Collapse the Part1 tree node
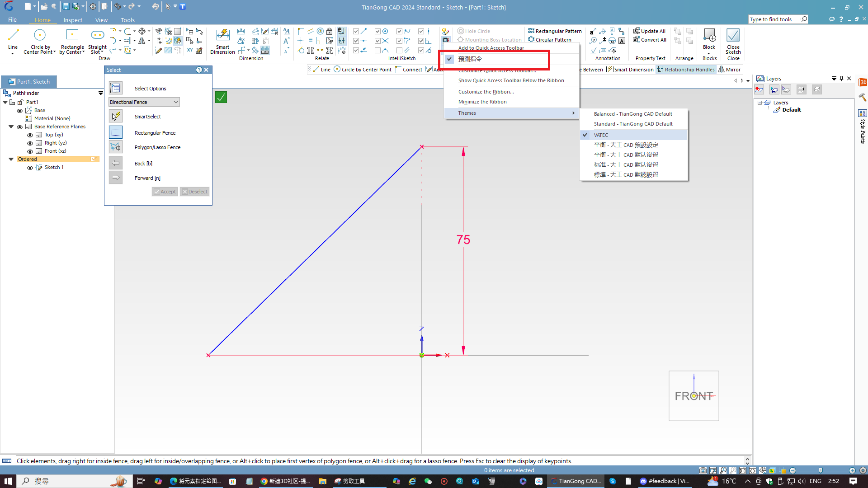Screen dimensions: 868x488 5,102
